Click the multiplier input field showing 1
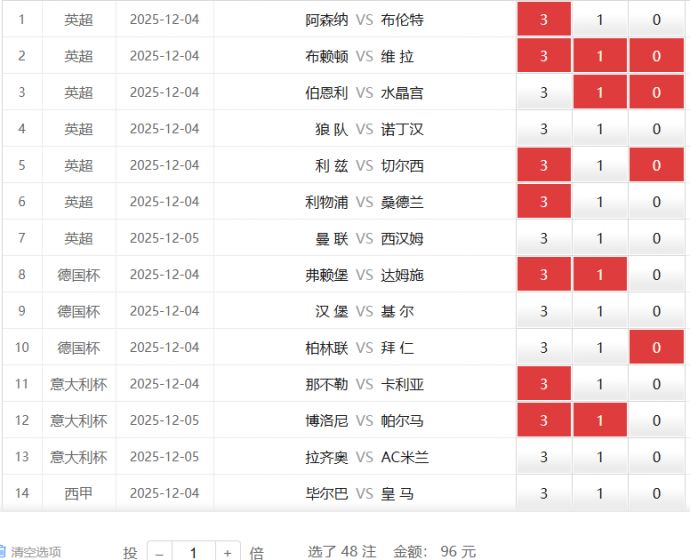 pos(193,552)
